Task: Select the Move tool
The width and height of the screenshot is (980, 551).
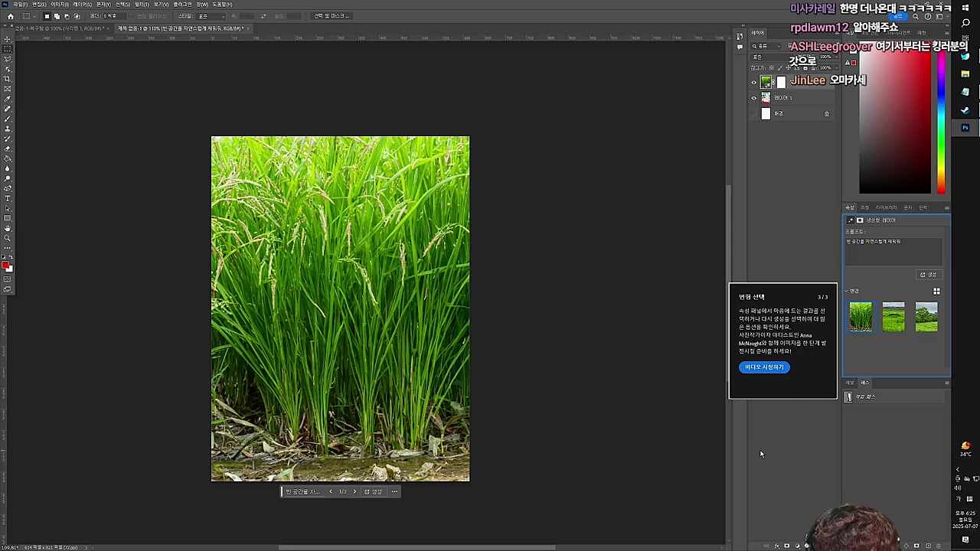Action: [8, 39]
